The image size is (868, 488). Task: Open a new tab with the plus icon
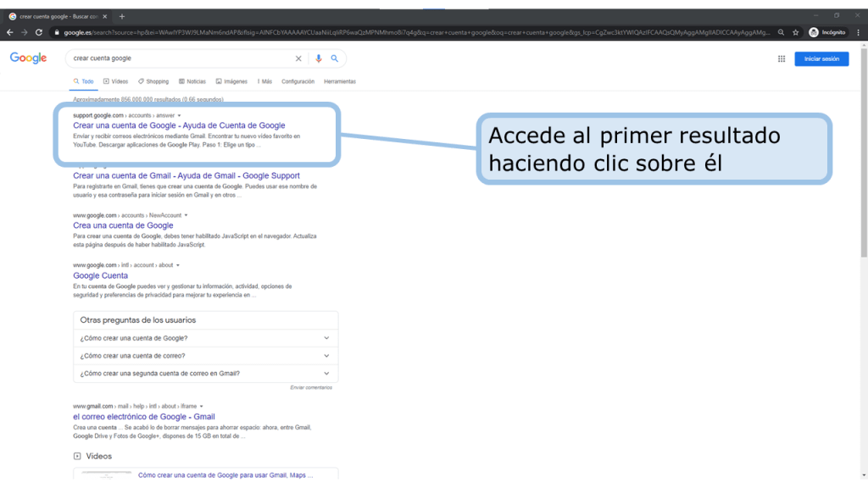pos(122,17)
